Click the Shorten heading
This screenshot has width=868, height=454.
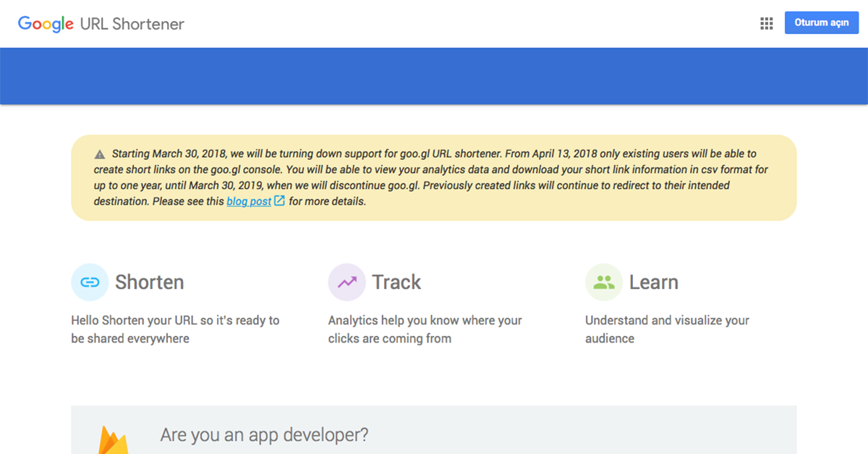coord(150,282)
